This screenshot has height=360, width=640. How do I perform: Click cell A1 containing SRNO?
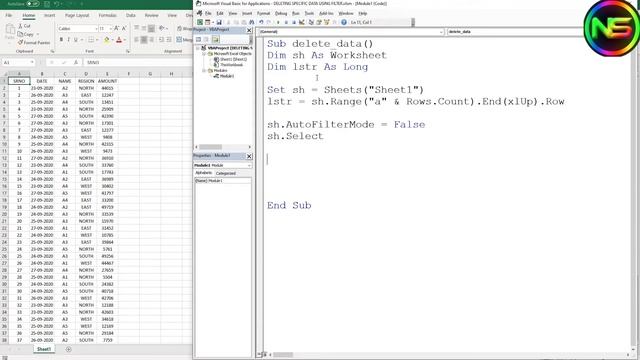click(x=19, y=81)
